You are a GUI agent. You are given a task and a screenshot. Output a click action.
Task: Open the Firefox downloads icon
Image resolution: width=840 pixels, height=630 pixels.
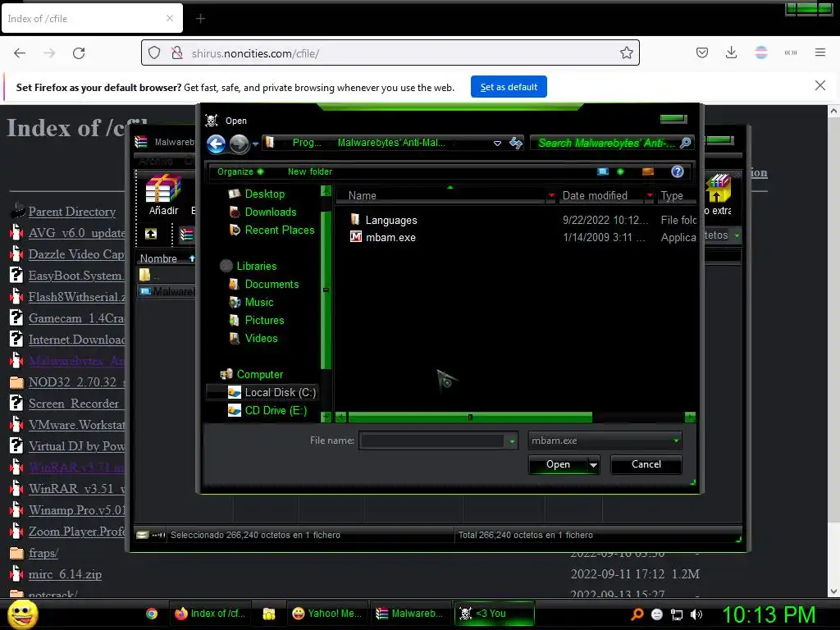(731, 52)
